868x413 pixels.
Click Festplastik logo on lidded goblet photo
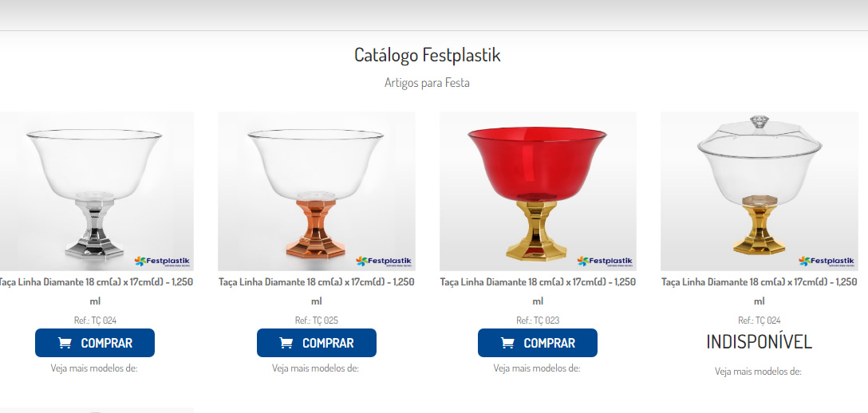(827, 261)
